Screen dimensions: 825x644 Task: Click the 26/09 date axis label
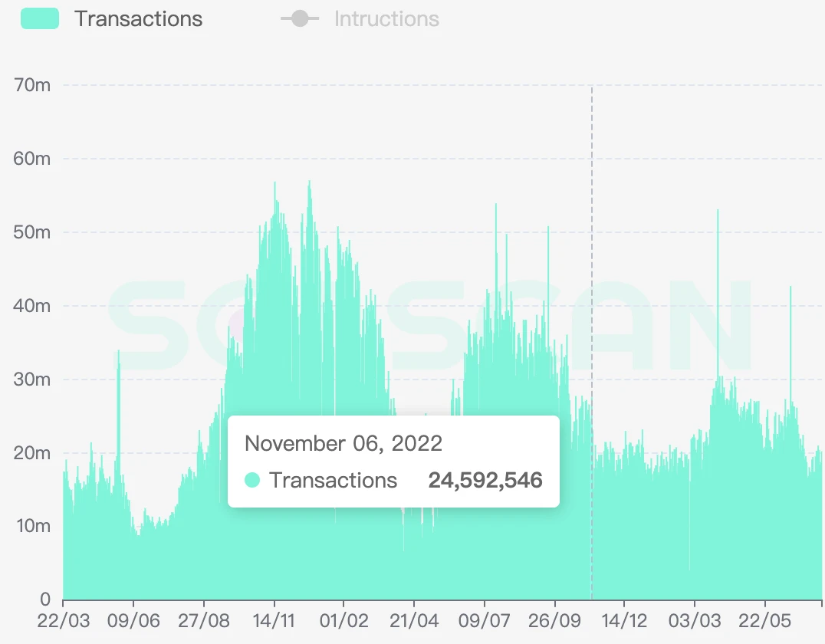[x=554, y=619]
